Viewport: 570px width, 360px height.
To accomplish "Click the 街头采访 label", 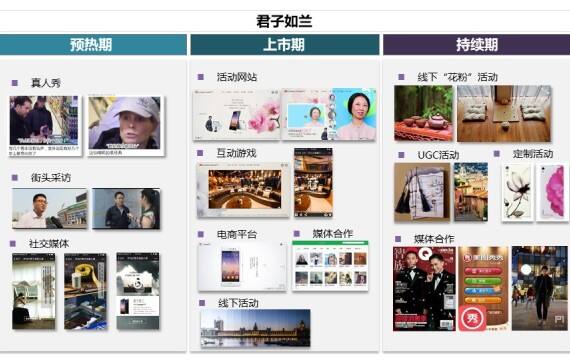I will click(x=51, y=177).
